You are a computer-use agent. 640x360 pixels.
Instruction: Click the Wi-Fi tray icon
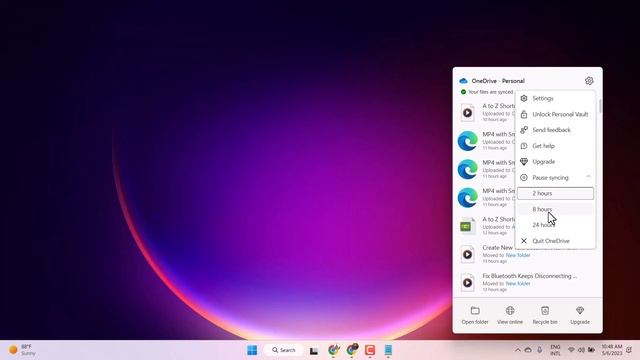point(571,350)
